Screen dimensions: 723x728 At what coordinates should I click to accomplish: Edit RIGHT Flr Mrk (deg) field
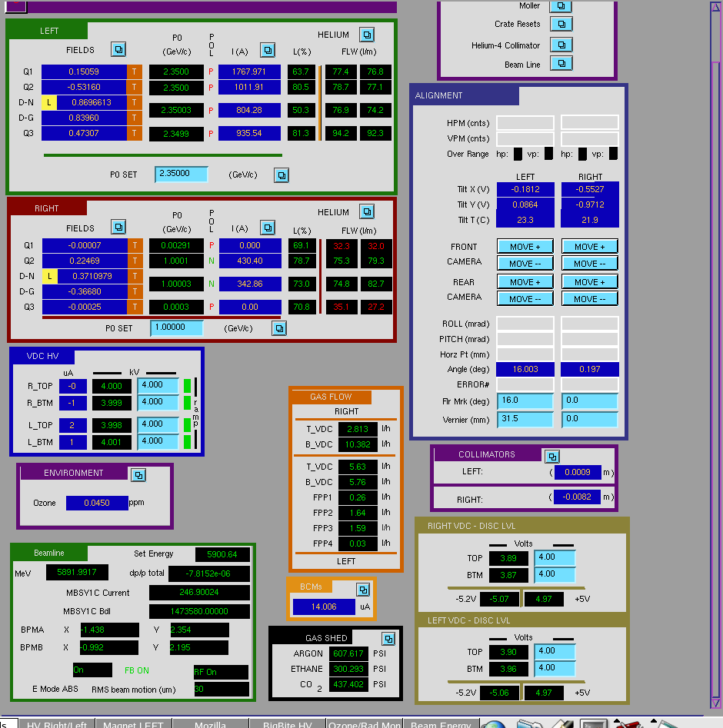(x=590, y=401)
